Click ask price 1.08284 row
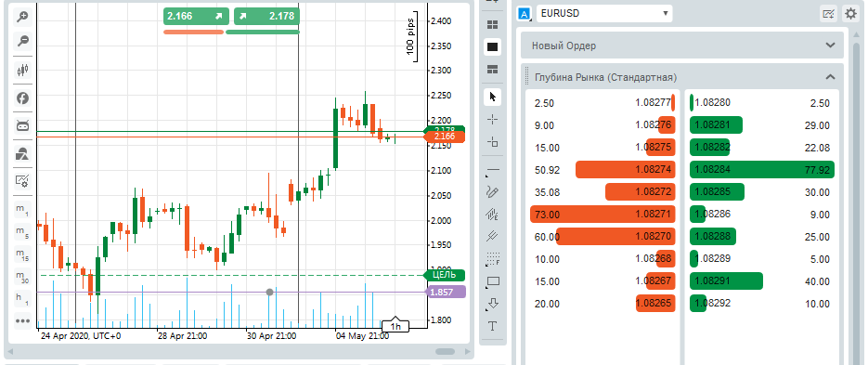The image size is (868, 365). [762, 170]
